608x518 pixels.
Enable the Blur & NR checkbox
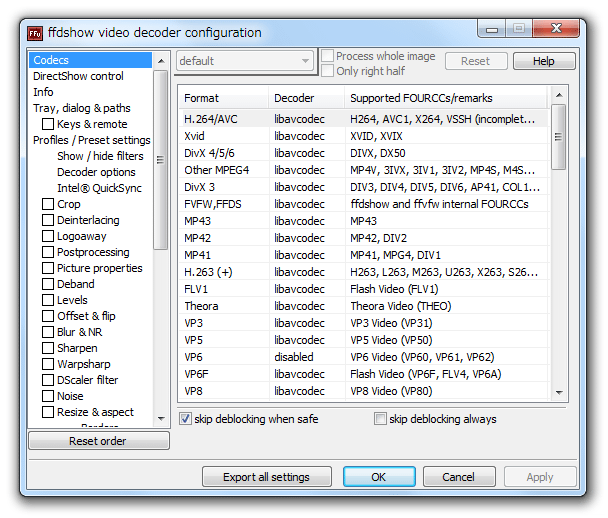(x=48, y=332)
